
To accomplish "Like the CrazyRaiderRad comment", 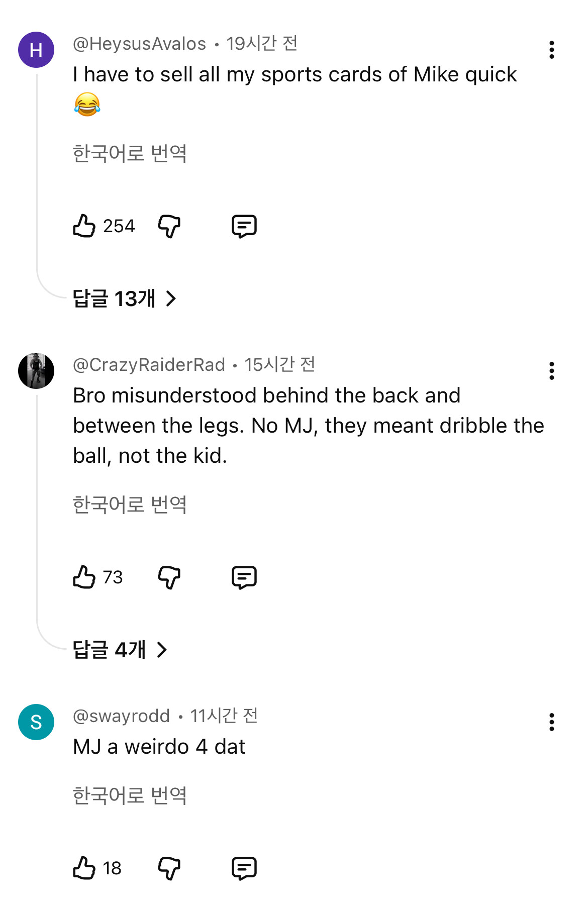I will pos(84,577).
